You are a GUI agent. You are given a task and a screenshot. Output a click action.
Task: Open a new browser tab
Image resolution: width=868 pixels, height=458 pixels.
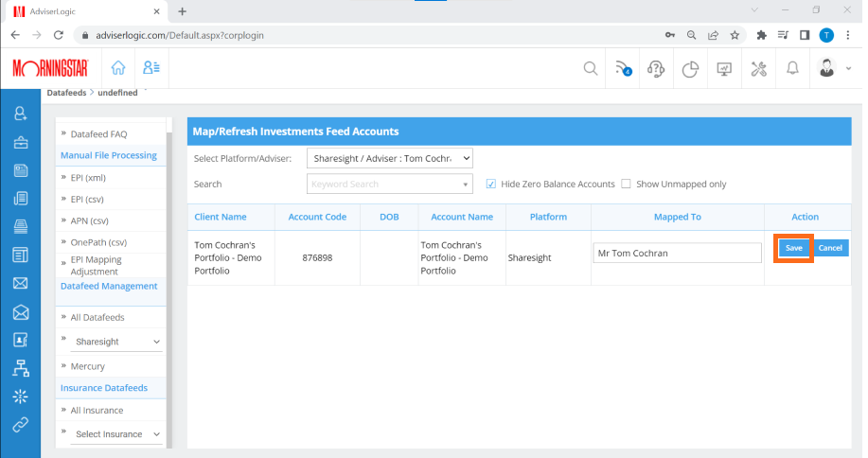[x=182, y=11]
